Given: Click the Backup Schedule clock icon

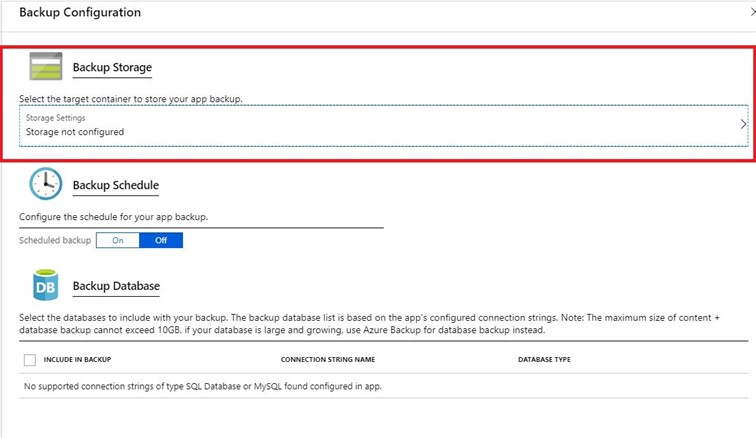Looking at the screenshot, I should [x=46, y=184].
